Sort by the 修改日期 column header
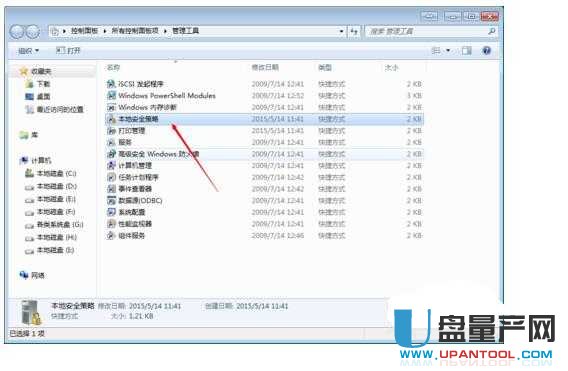The height and width of the screenshot is (371, 568). (x=265, y=67)
